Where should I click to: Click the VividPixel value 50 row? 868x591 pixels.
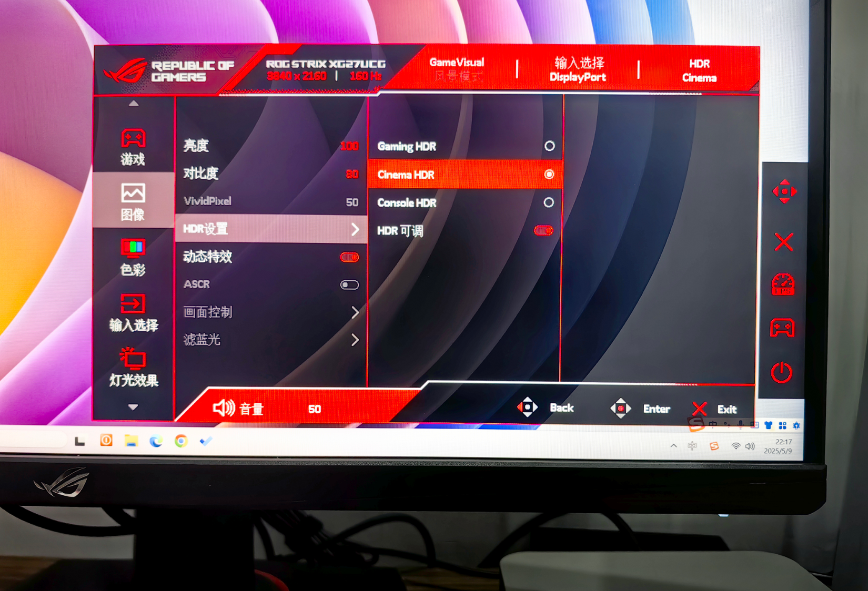(271, 201)
